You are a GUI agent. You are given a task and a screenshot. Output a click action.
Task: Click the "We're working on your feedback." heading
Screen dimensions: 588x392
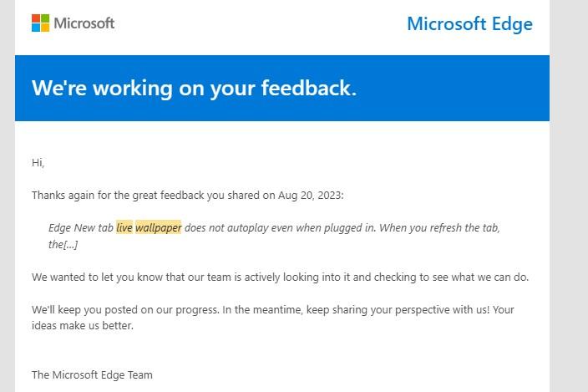point(195,88)
